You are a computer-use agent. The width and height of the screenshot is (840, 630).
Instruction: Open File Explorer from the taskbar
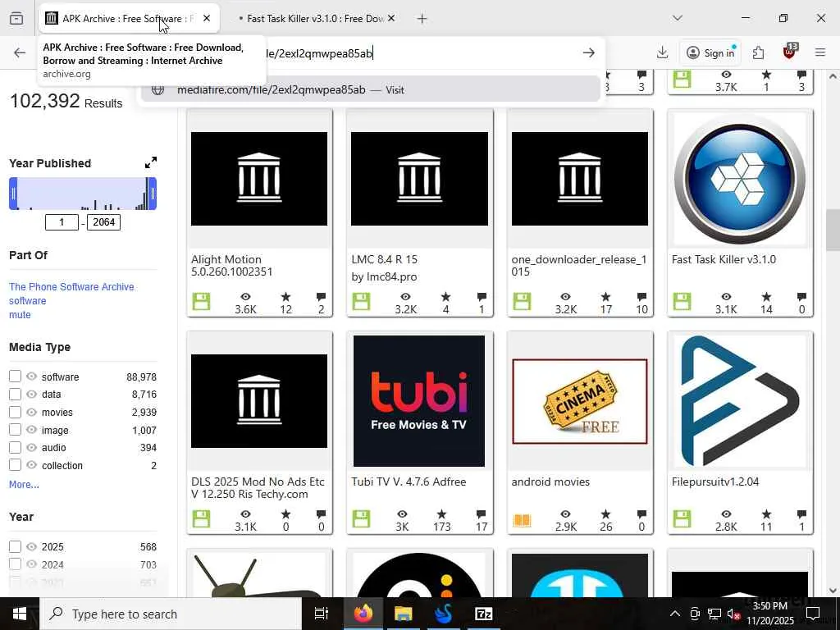tap(404, 614)
